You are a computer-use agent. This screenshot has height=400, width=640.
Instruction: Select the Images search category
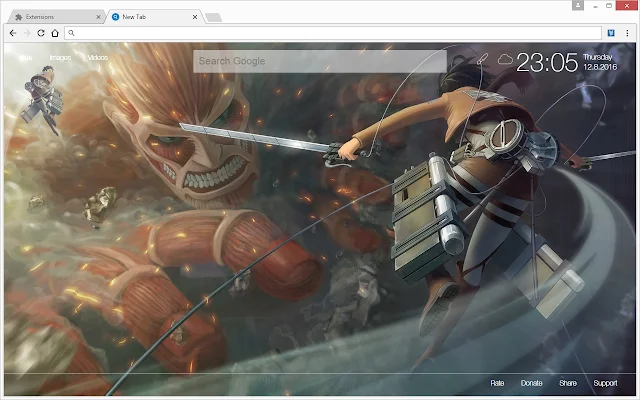pos(60,58)
